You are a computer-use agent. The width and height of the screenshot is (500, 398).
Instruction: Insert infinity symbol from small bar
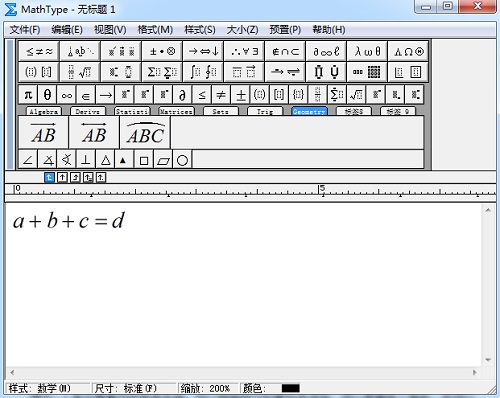pos(67,95)
